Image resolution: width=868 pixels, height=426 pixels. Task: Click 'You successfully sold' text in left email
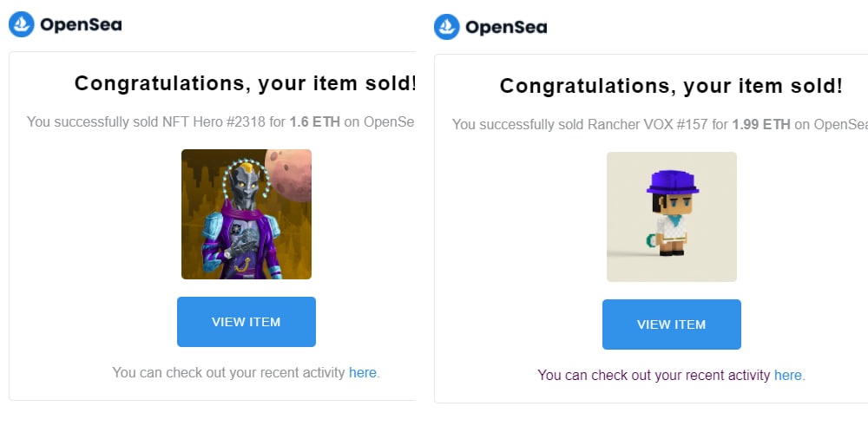[93, 121]
